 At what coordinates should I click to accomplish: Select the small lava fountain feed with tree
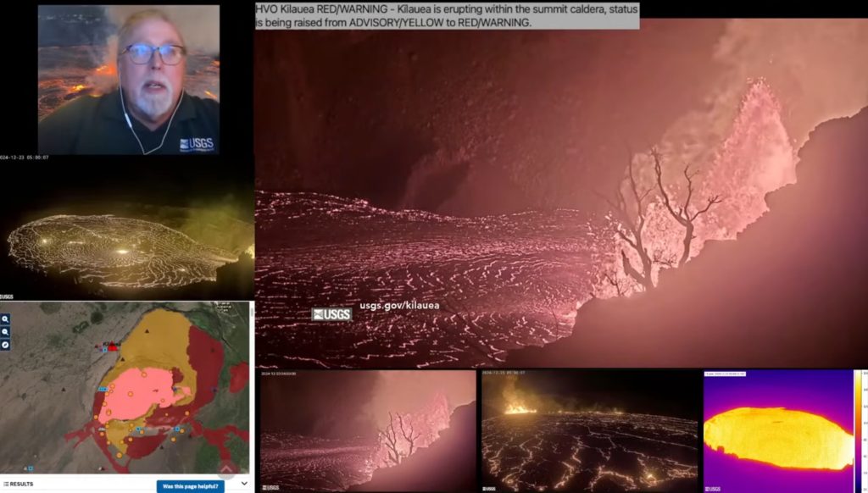(368, 431)
